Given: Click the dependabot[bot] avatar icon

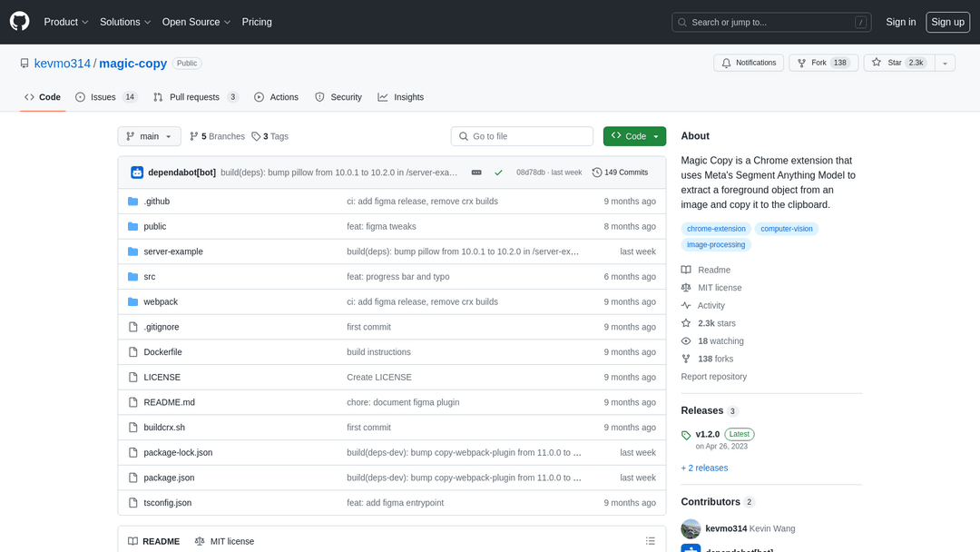Looking at the screenshot, I should pyautogui.click(x=137, y=172).
